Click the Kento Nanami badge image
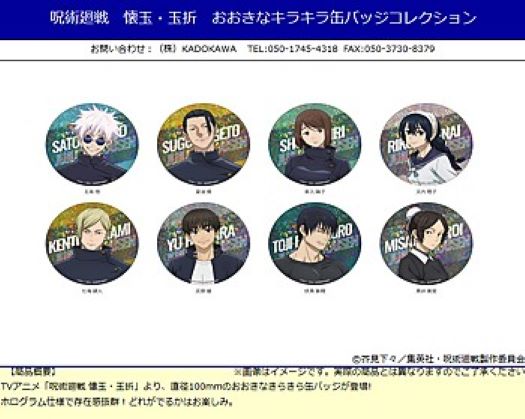The image size is (525, 419). pyautogui.click(x=92, y=243)
